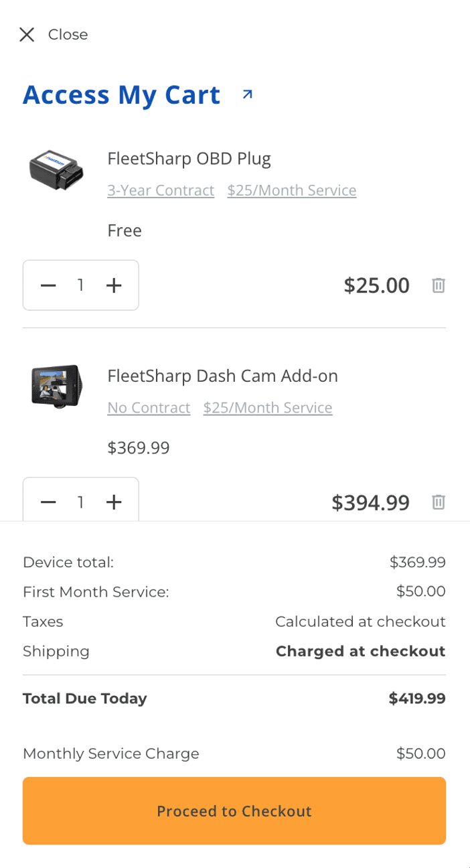Increase OBD Plug quantity with plus
470x868 pixels.
[x=114, y=285]
